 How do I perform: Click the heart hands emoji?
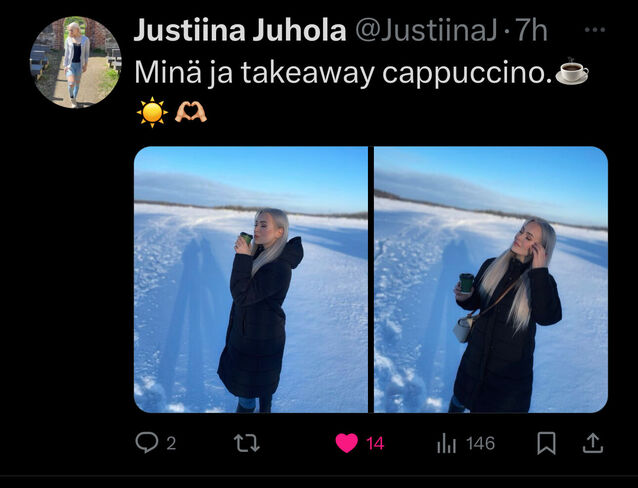pyautogui.click(x=191, y=112)
